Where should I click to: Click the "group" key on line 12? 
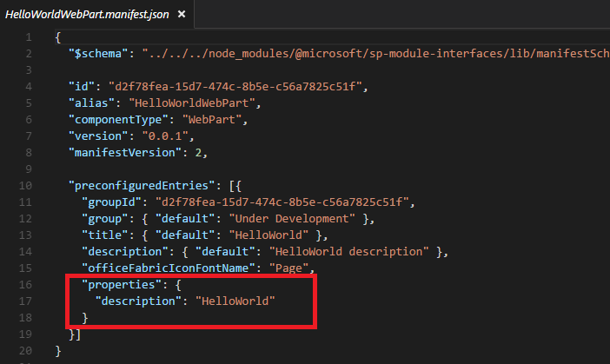[x=105, y=219]
